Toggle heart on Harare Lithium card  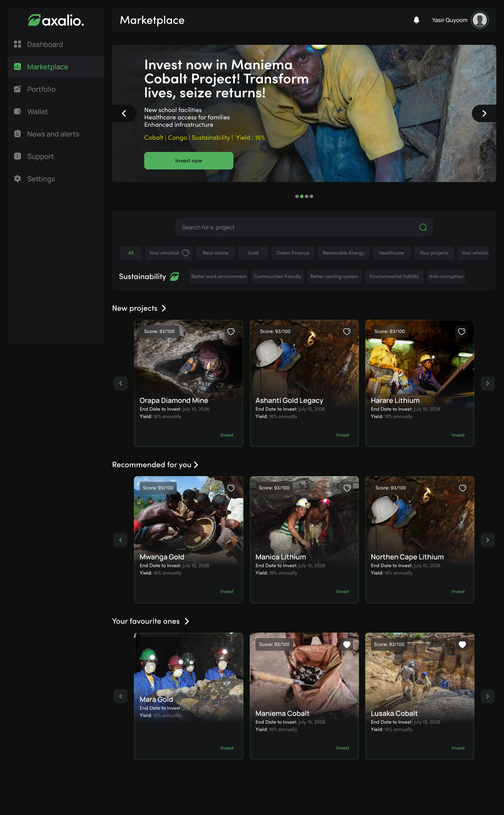pyautogui.click(x=462, y=332)
